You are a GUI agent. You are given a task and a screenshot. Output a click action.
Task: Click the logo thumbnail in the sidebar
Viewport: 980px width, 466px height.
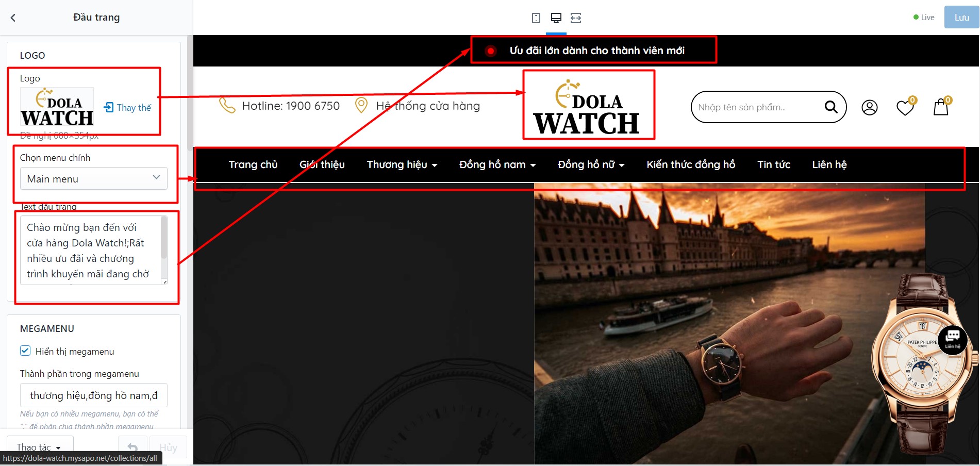coord(57,107)
